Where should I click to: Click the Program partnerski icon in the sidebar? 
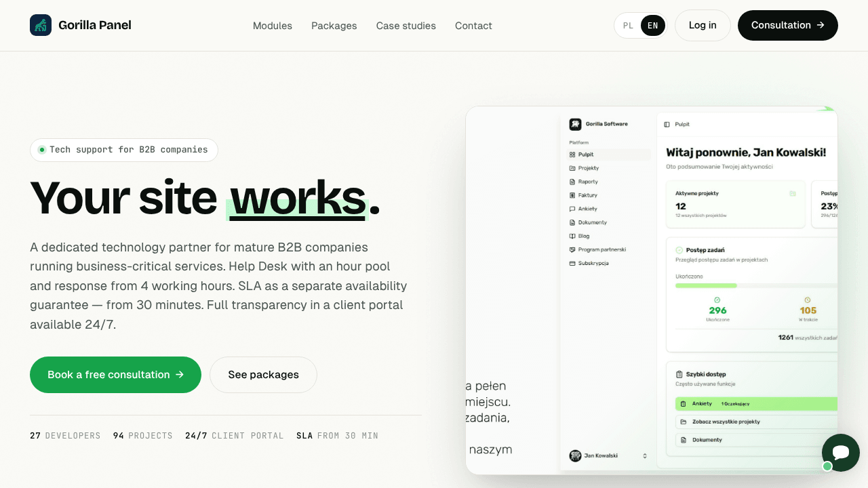coord(572,249)
